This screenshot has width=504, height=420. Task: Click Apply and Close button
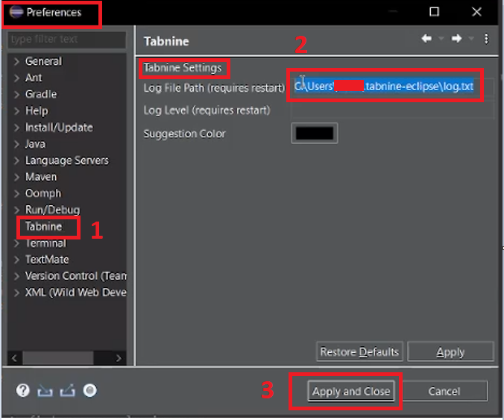(x=351, y=392)
